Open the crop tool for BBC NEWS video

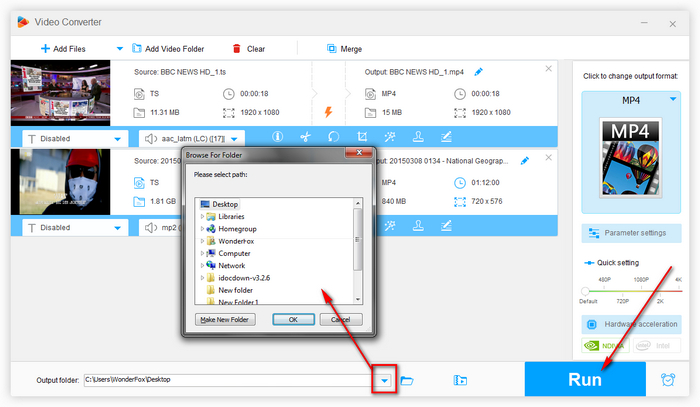point(362,137)
